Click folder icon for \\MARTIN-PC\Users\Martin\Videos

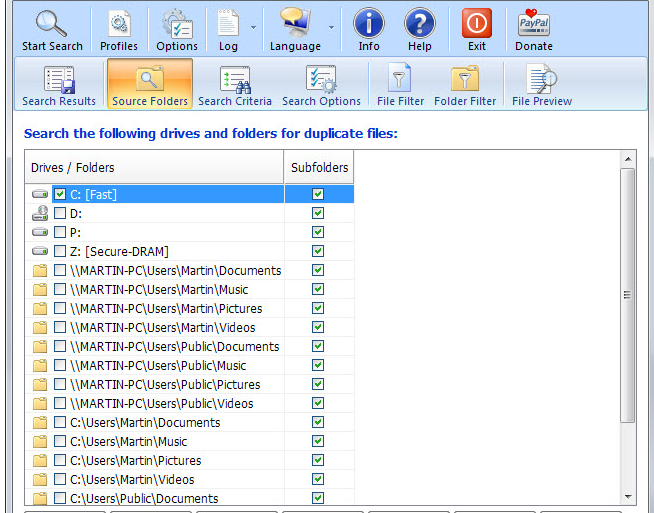pyautogui.click(x=40, y=327)
